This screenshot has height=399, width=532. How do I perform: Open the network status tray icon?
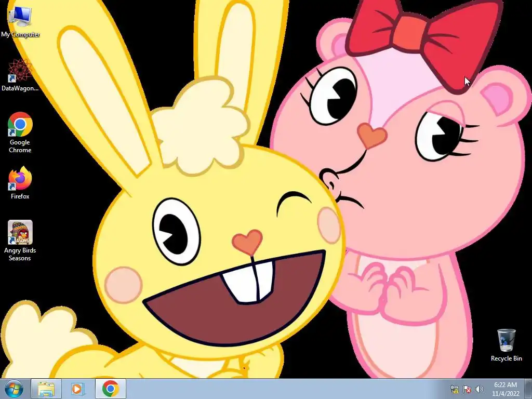tap(454, 389)
